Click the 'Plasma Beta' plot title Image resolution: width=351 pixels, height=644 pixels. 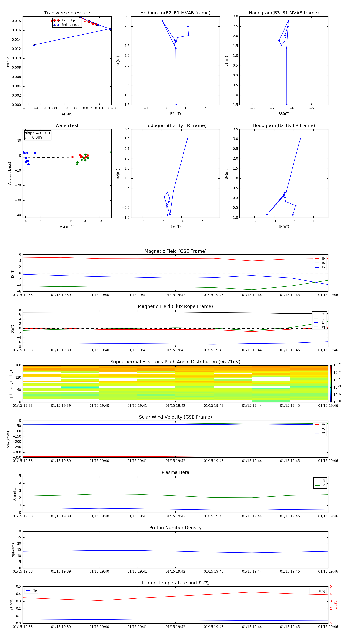point(175,472)
